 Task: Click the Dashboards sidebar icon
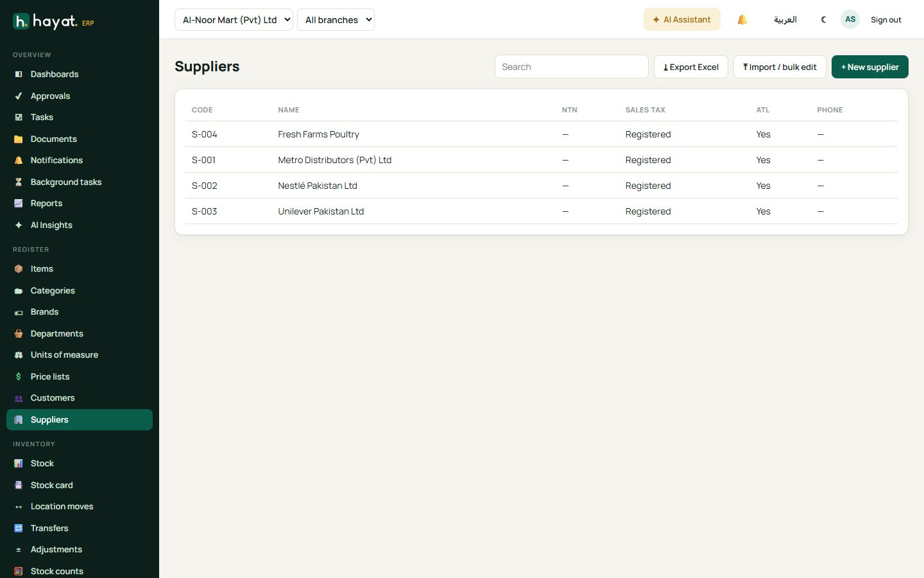pos(19,74)
